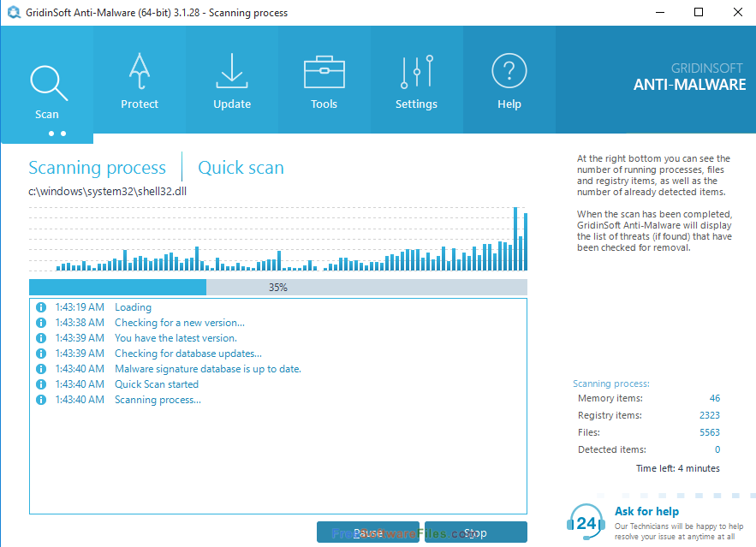Click the two-dot page indicator under Scan
This screenshot has height=547, width=756.
pyautogui.click(x=57, y=134)
